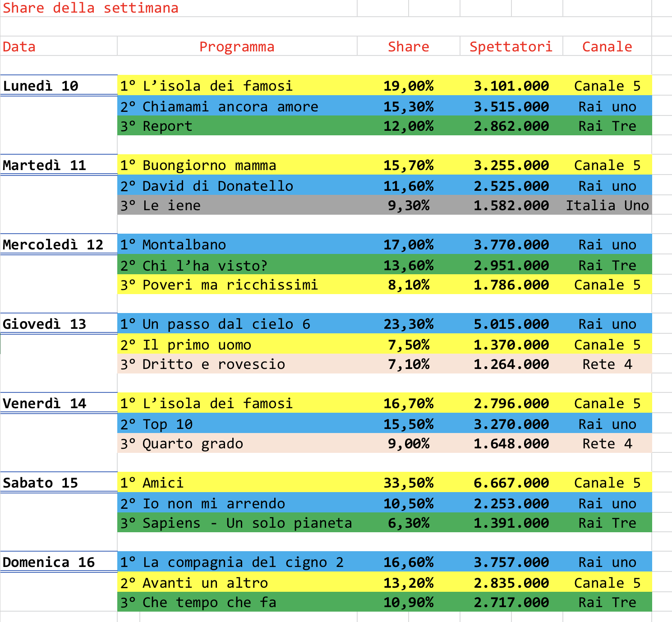Click the 'Dritto e rovescio' cell
Screen dimensions: 672x622
214,364
